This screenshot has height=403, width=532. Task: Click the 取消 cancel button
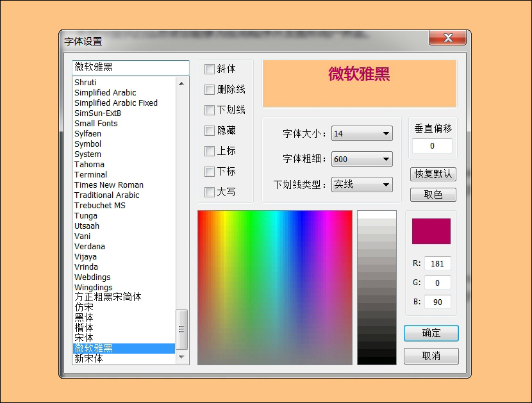pos(431,356)
